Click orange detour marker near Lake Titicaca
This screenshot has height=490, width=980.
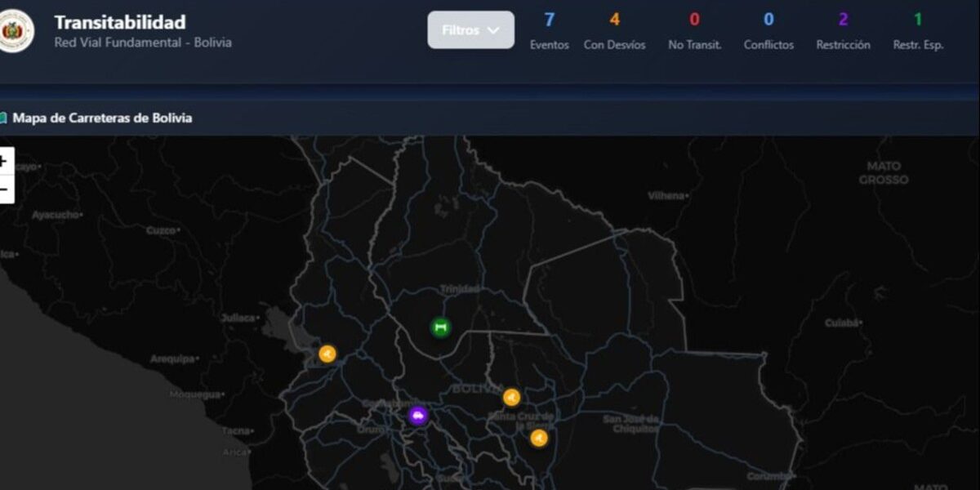pos(327,354)
